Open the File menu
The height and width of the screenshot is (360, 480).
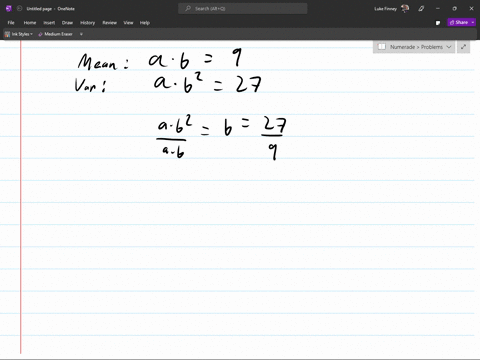tap(11, 23)
